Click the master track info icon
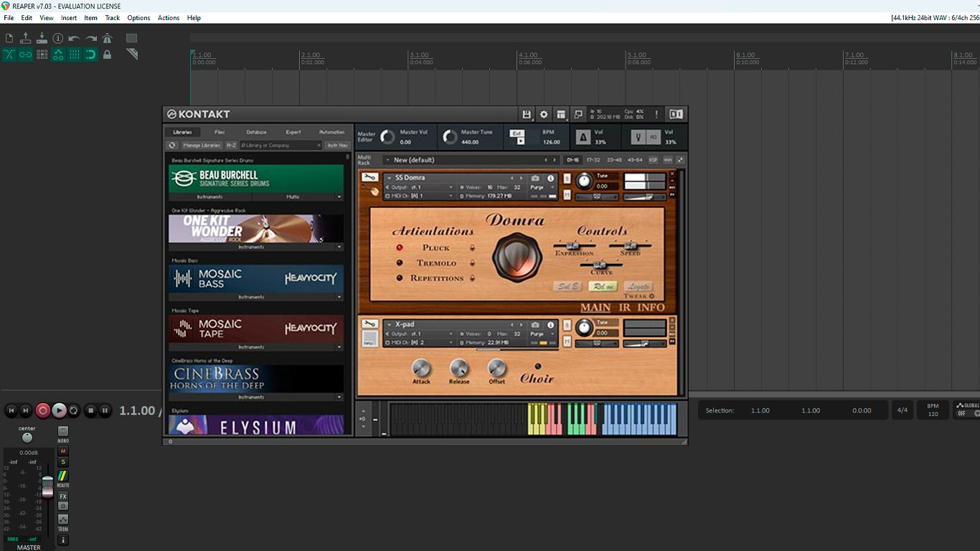 (x=63, y=540)
